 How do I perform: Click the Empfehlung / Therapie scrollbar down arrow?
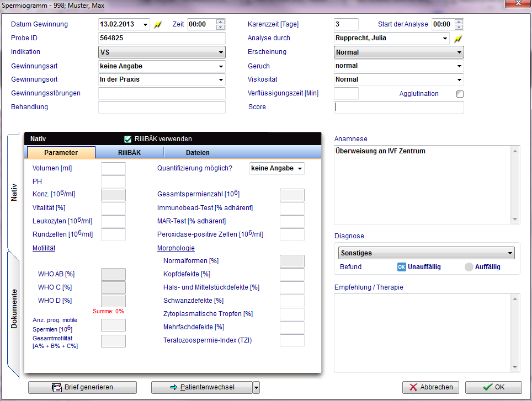coord(515,367)
